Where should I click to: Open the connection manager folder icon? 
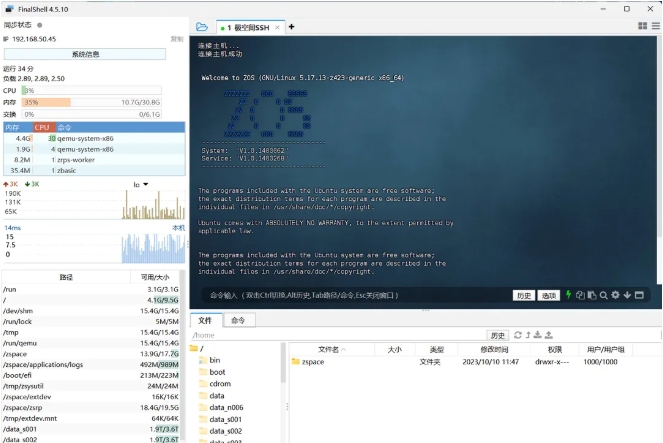201,27
